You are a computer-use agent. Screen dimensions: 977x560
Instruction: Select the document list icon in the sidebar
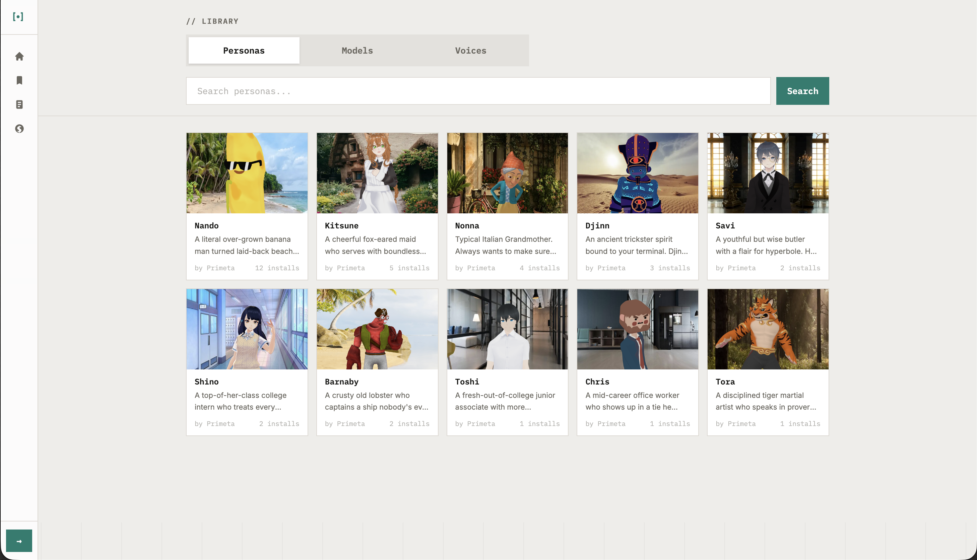click(19, 104)
